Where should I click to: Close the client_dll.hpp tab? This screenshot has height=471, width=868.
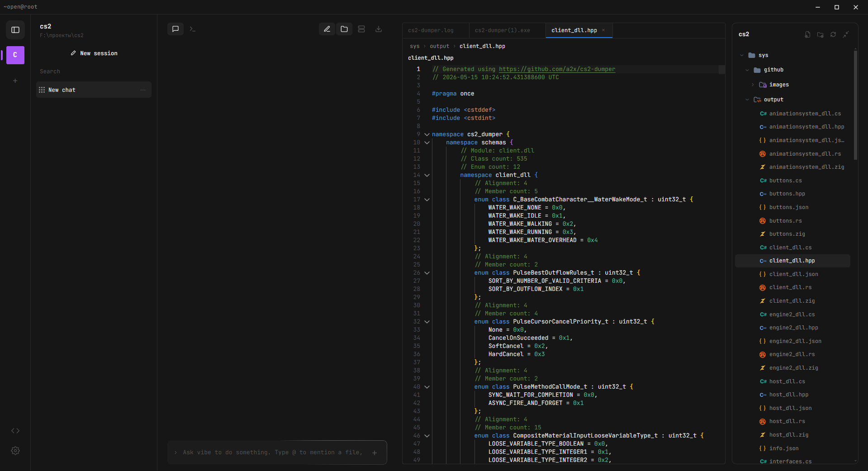pos(603,30)
